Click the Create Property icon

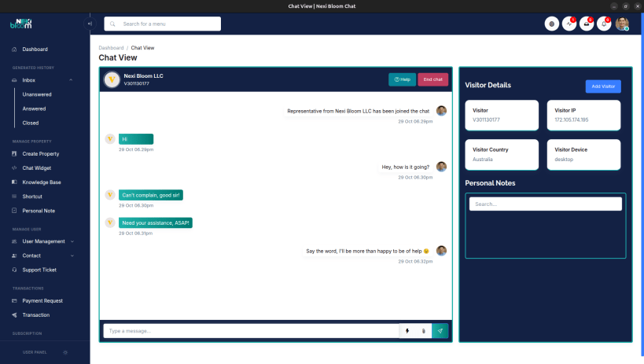click(x=14, y=153)
